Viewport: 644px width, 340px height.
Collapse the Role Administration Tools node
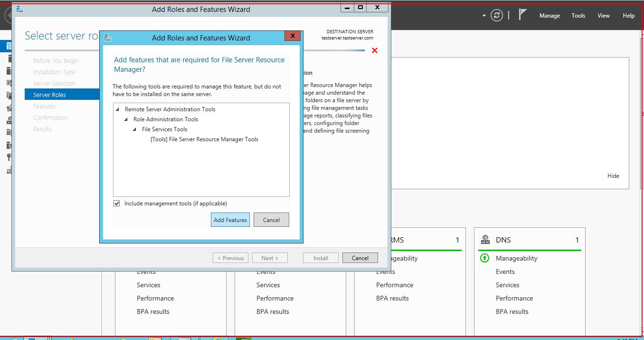point(126,119)
